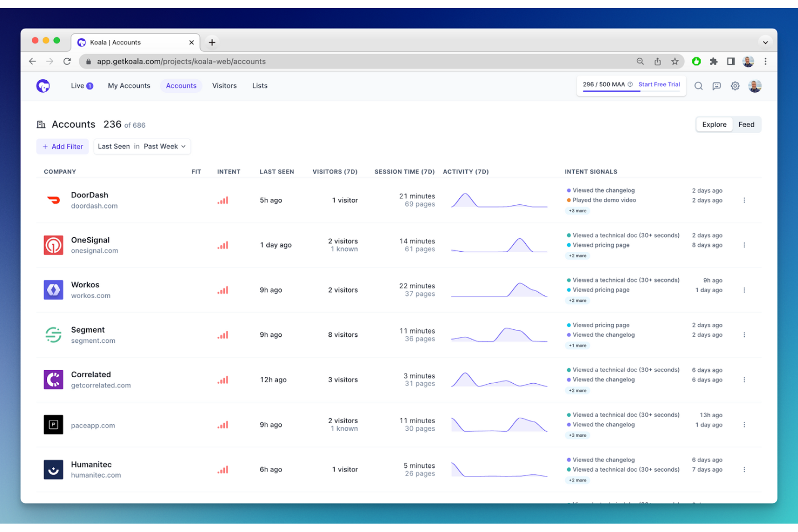Screen dimensions: 798x532
Task: Open the chat feedback icon
Action: click(717, 86)
